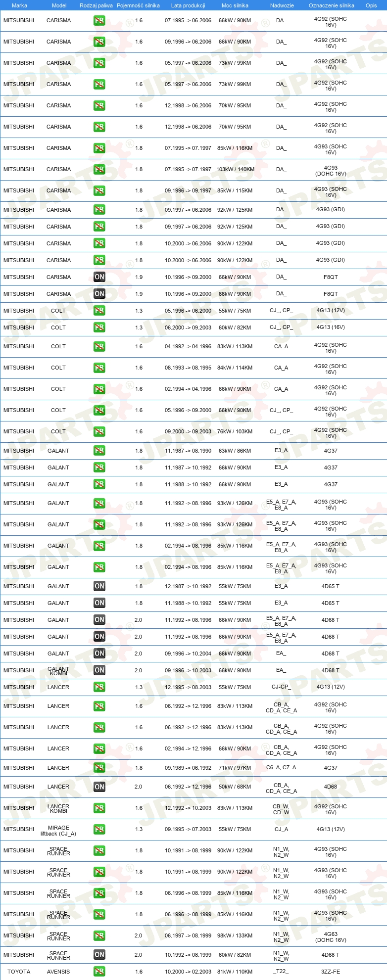Click petrol icon in COLT 60kW / 82KM row
Screen dimensions: 387x980
(x=99, y=327)
